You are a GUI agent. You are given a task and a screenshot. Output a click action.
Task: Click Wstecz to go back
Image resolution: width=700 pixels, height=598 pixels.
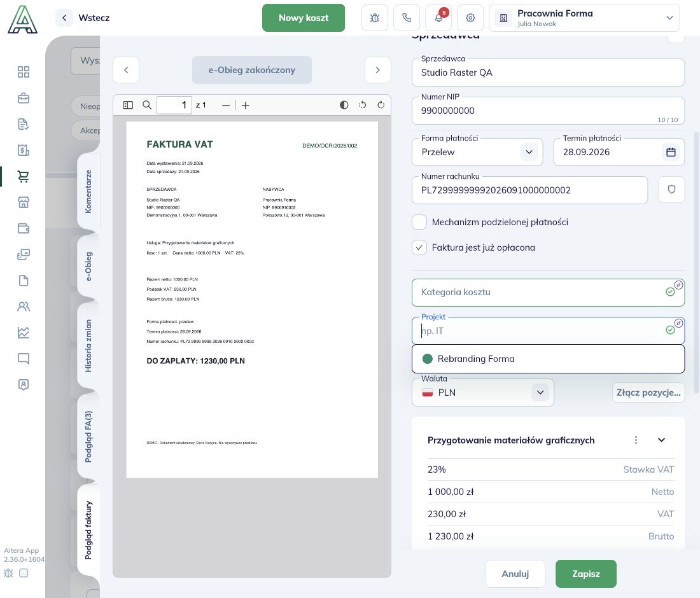pyautogui.click(x=83, y=18)
